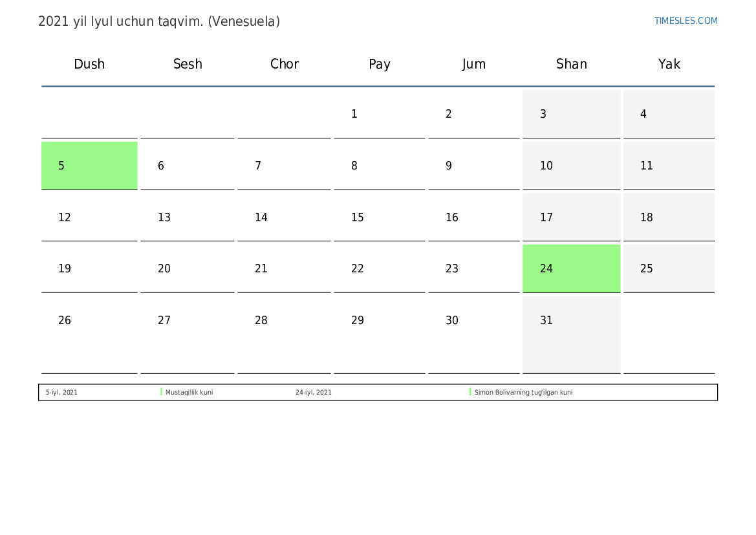Select day 8 in the calendar
Viewport: 756px width, 535px height.
pyautogui.click(x=380, y=166)
